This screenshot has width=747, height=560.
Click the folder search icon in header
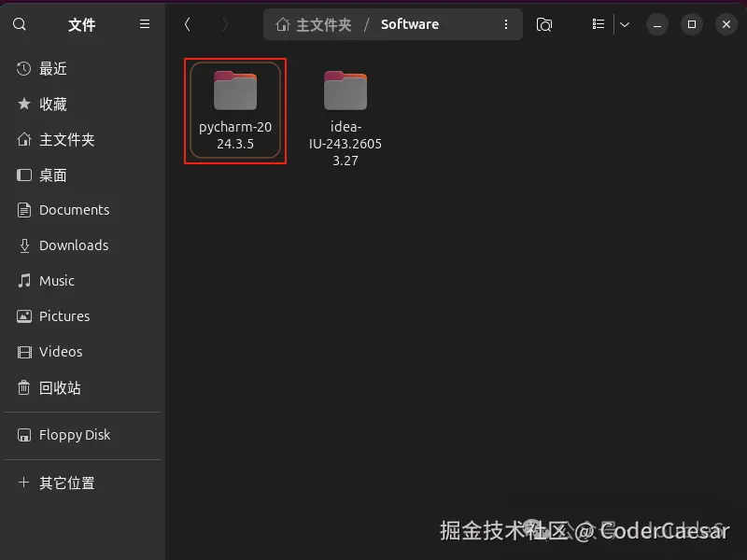coord(544,24)
